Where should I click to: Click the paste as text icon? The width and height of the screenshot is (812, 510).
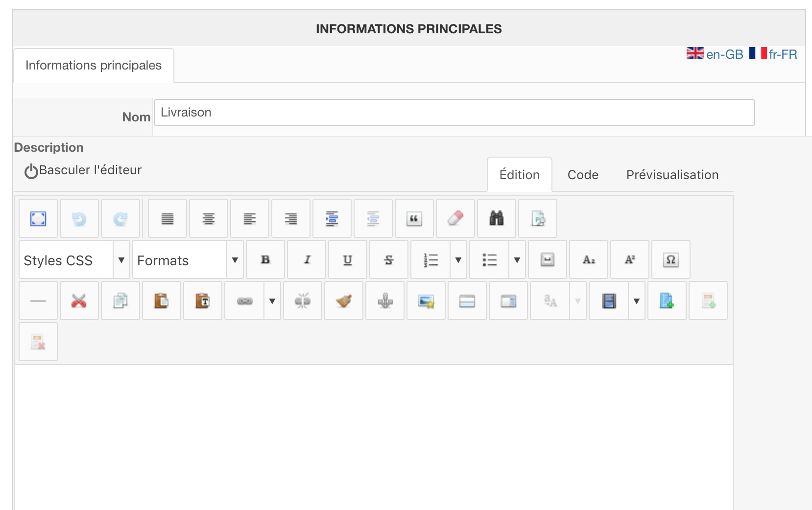[202, 301]
